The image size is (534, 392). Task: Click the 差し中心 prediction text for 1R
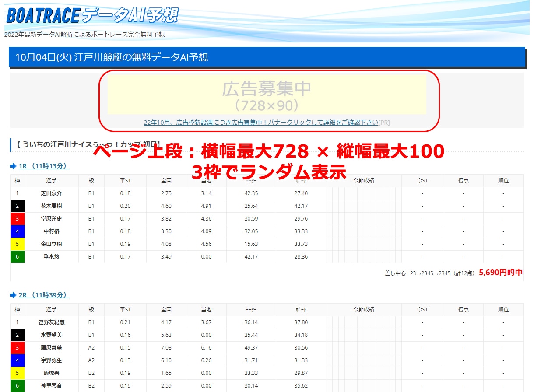tap(429, 273)
